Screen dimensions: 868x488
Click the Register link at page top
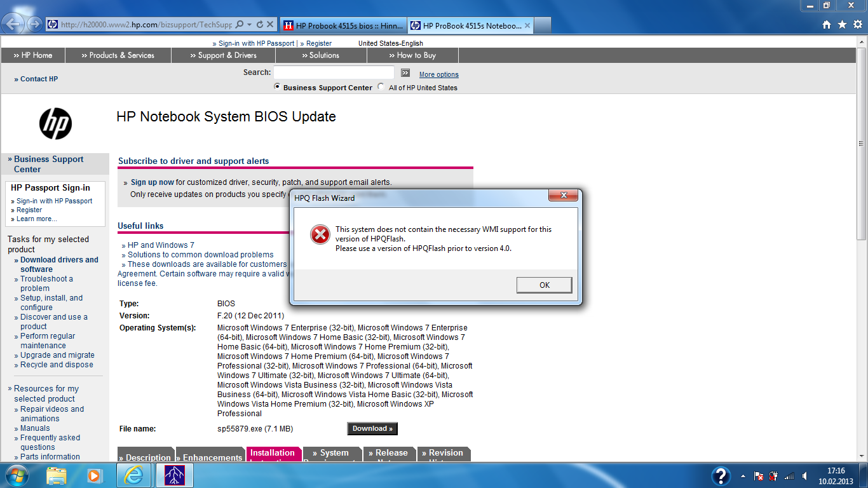pos(319,43)
